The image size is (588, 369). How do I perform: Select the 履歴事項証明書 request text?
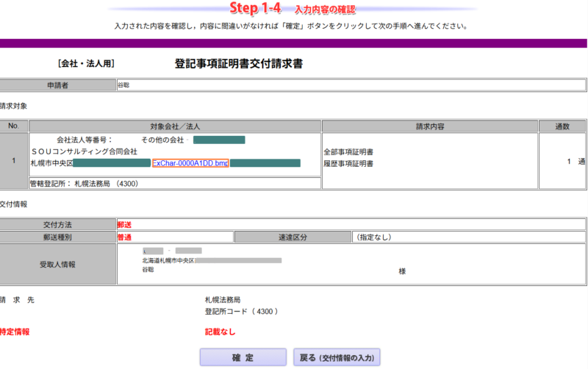(x=348, y=163)
